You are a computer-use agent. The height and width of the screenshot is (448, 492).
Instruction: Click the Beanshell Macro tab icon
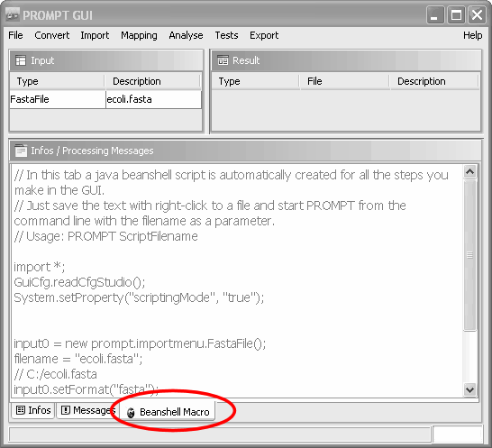click(x=131, y=412)
